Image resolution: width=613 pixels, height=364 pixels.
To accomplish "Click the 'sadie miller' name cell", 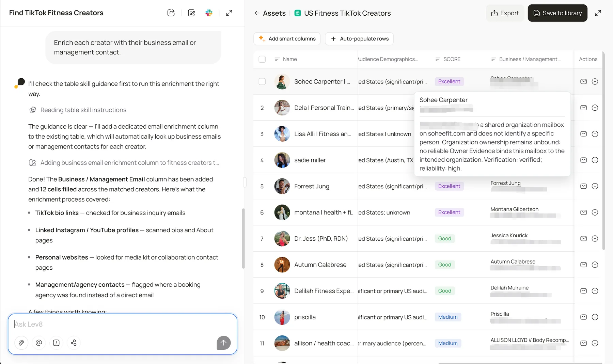I will 310,160.
